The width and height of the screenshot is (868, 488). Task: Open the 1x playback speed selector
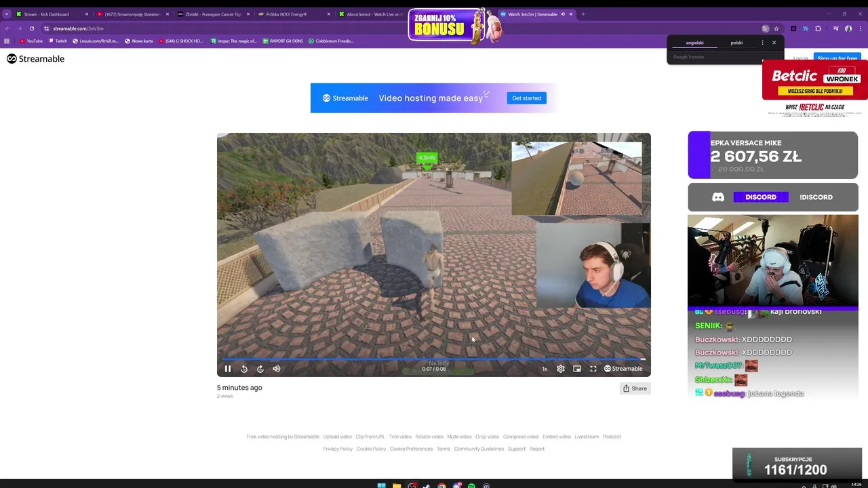[545, 369]
